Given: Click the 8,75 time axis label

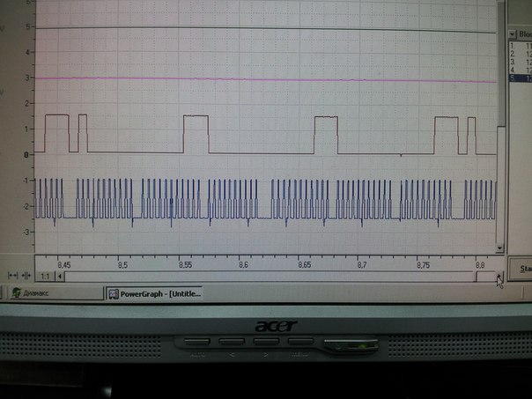Looking at the screenshot, I should pyautogui.click(x=423, y=264).
